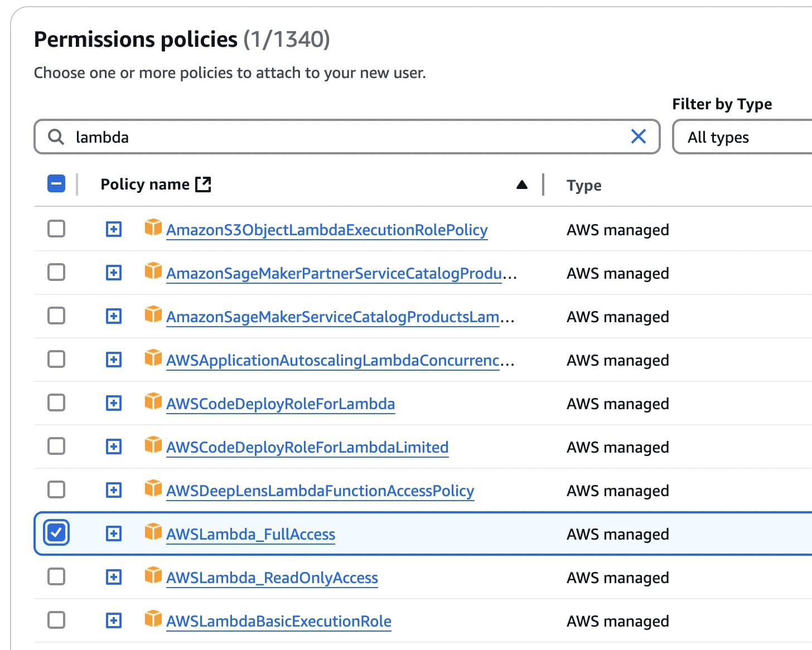Expand details of AmazonS3ObjectLambdaExecutionRolePolicy
812x650 pixels.
114,229
